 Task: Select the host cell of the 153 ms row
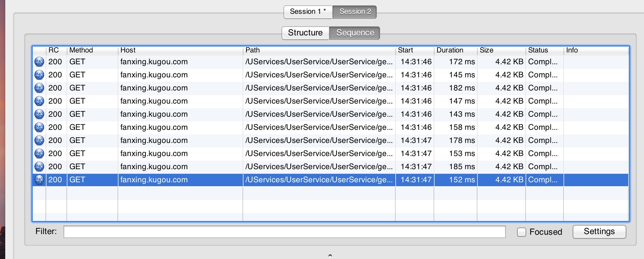(180, 153)
